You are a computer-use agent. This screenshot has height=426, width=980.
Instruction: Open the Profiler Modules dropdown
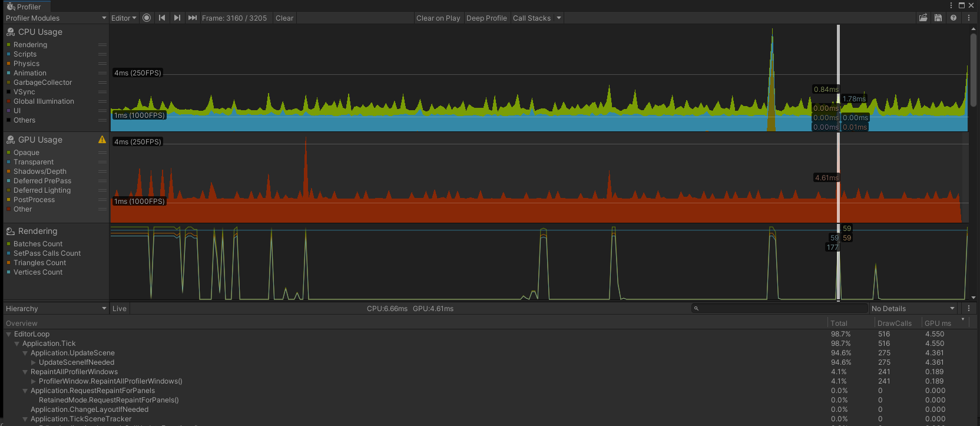point(56,18)
